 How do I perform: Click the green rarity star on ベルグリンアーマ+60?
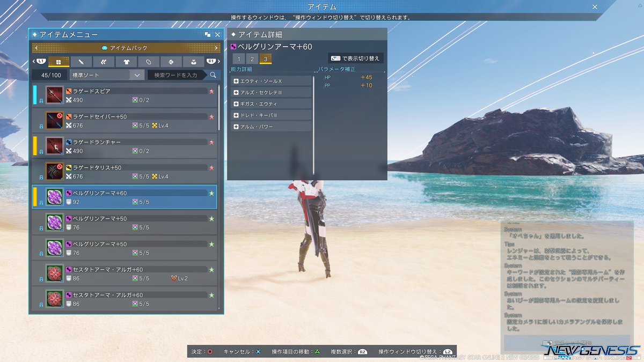(x=211, y=193)
